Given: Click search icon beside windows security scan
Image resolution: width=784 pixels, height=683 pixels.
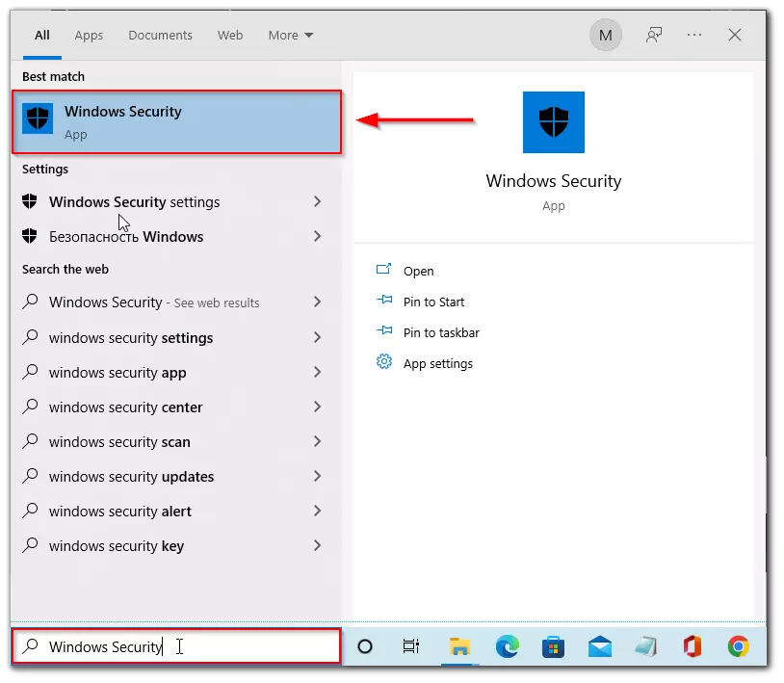Looking at the screenshot, I should coord(30,441).
